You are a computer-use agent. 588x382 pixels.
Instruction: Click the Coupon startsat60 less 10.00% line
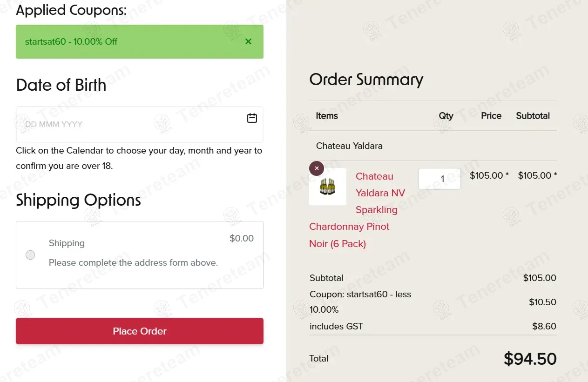(433, 302)
